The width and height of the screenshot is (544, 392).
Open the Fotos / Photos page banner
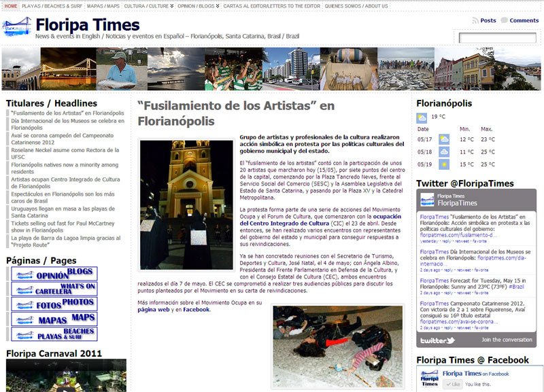[x=54, y=304]
